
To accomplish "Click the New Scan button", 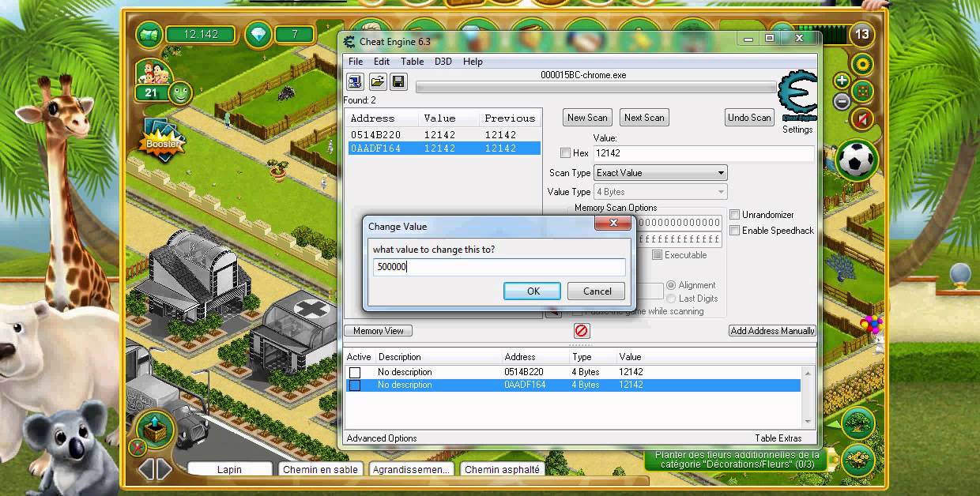I will tap(587, 118).
